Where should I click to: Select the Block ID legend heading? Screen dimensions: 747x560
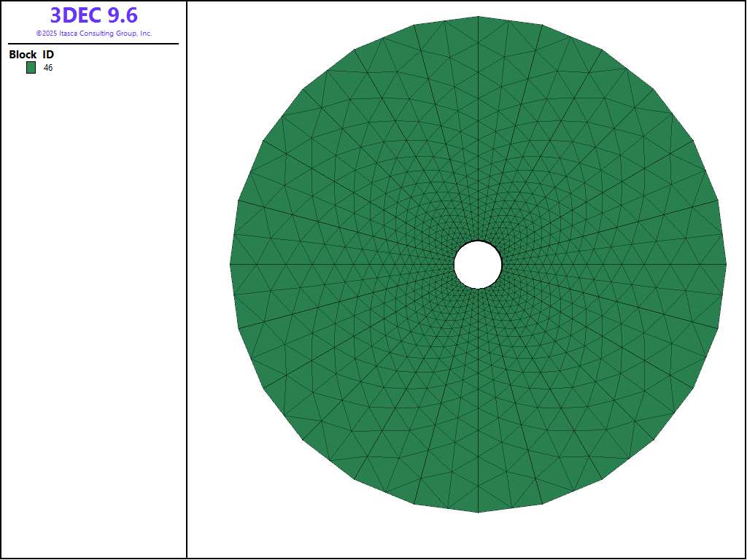coord(31,55)
